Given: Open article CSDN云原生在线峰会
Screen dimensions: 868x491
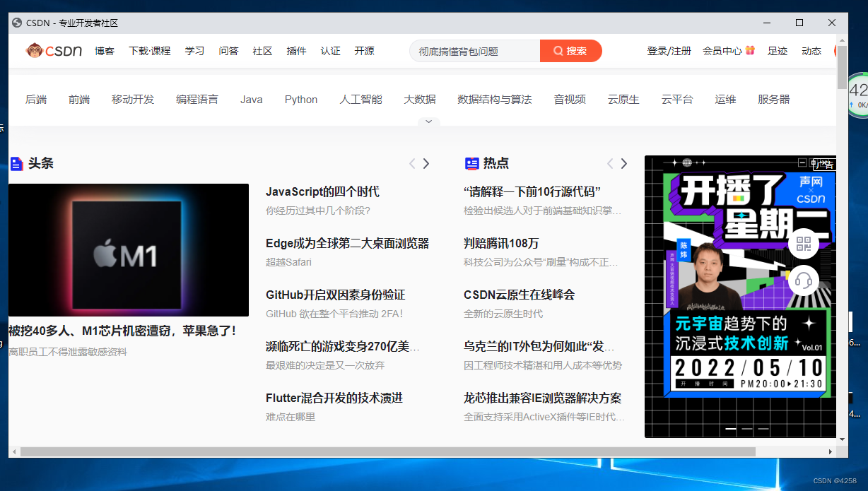Looking at the screenshot, I should (520, 295).
